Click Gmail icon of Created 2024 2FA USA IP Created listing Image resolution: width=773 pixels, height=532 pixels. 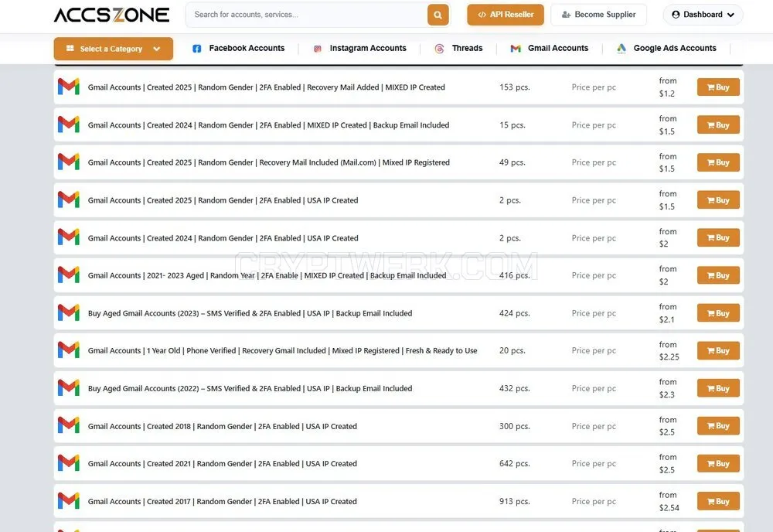point(69,237)
